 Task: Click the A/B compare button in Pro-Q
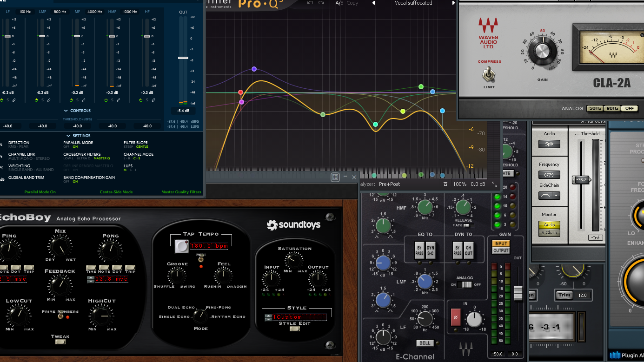339,3
